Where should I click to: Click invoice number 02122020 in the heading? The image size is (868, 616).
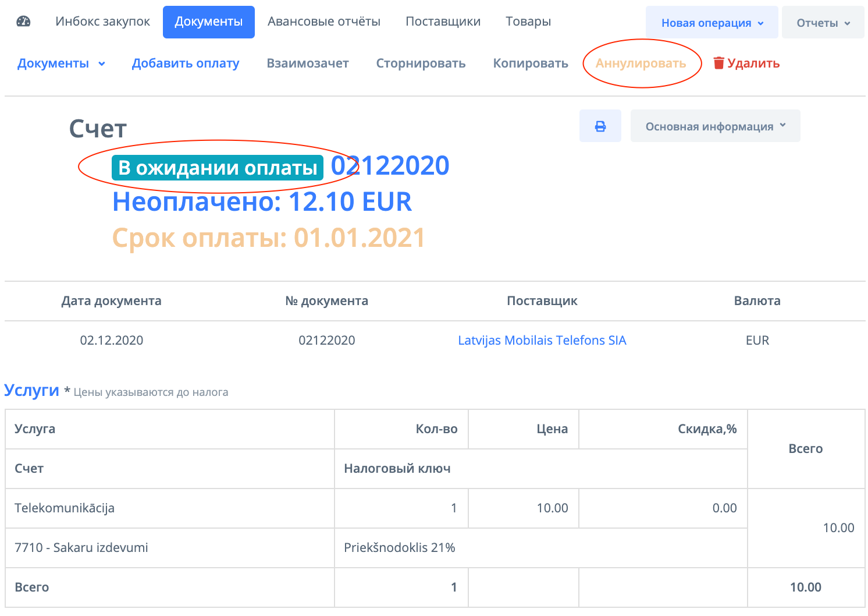[390, 166]
